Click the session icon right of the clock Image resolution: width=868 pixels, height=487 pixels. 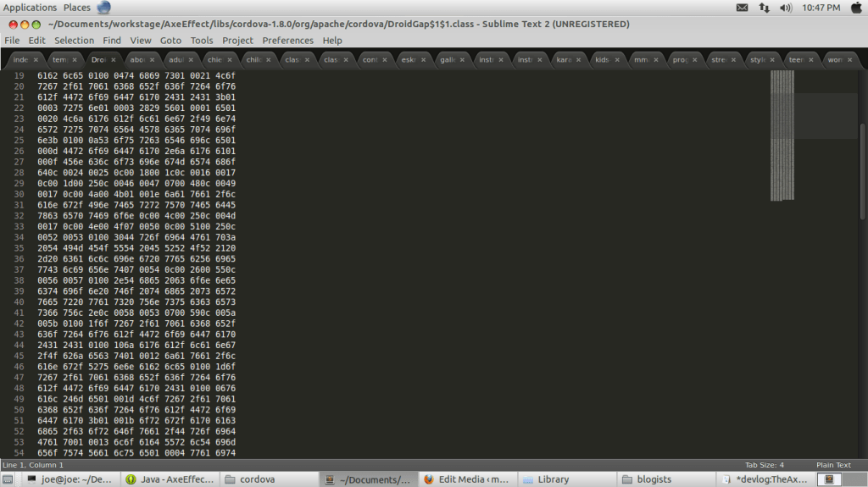854,8
